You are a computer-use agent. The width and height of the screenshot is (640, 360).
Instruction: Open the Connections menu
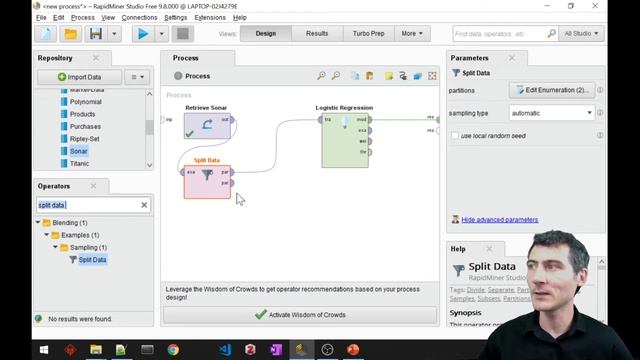coord(139,18)
